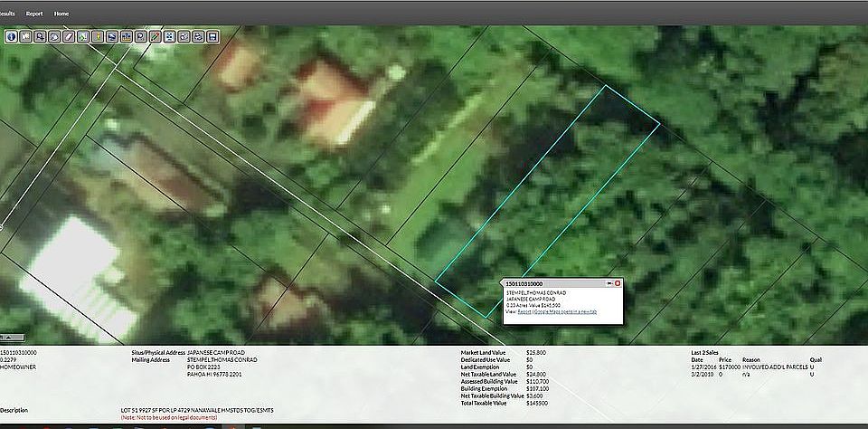Click the Land Exemption label
868x429 pixels.
coord(479,367)
